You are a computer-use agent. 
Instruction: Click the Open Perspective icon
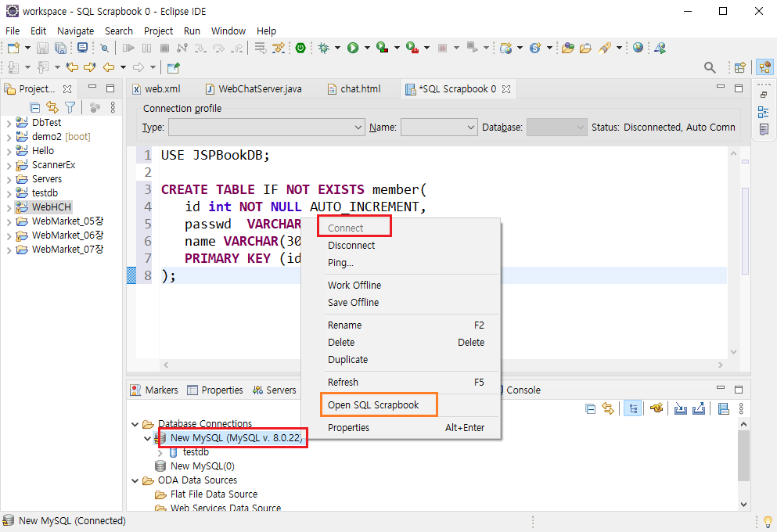[739, 68]
